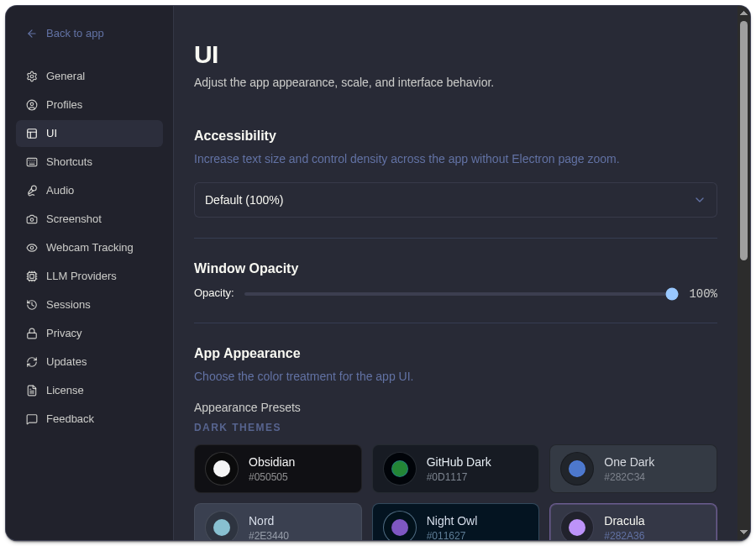Pick the Nord theme preset
Screen dimensions: 756x546
pyautogui.click(x=278, y=522)
